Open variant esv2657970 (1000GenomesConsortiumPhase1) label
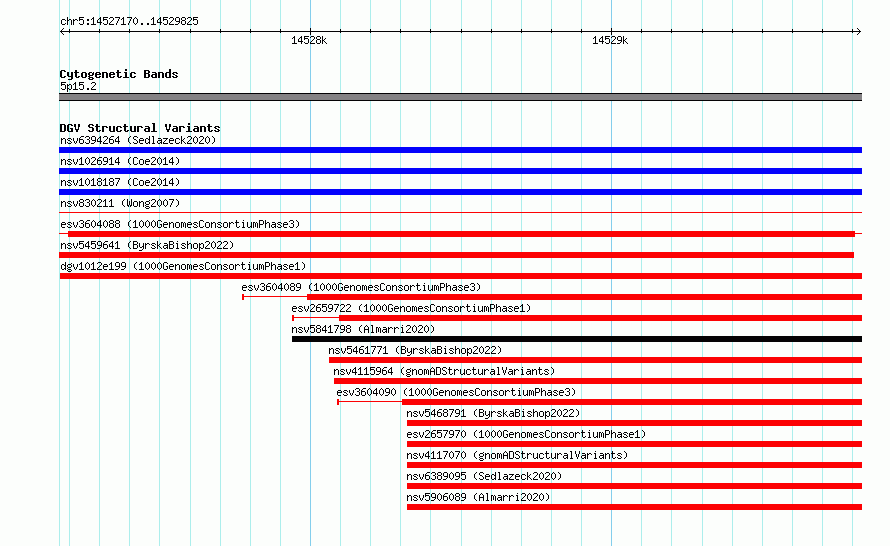The image size is (890, 546). [526, 434]
